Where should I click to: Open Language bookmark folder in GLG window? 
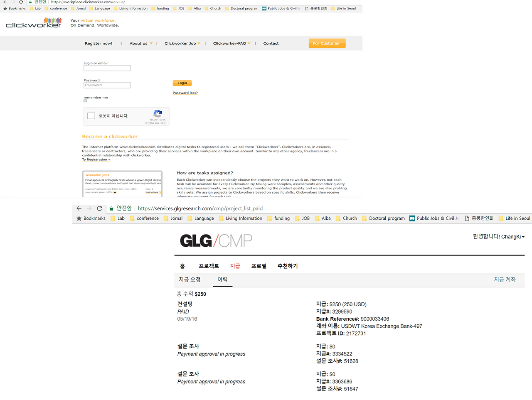click(201, 218)
